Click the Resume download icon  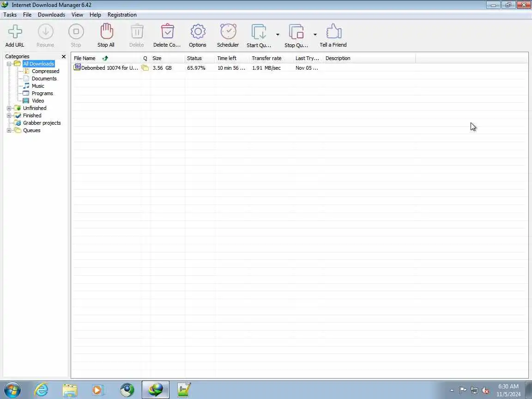45,32
